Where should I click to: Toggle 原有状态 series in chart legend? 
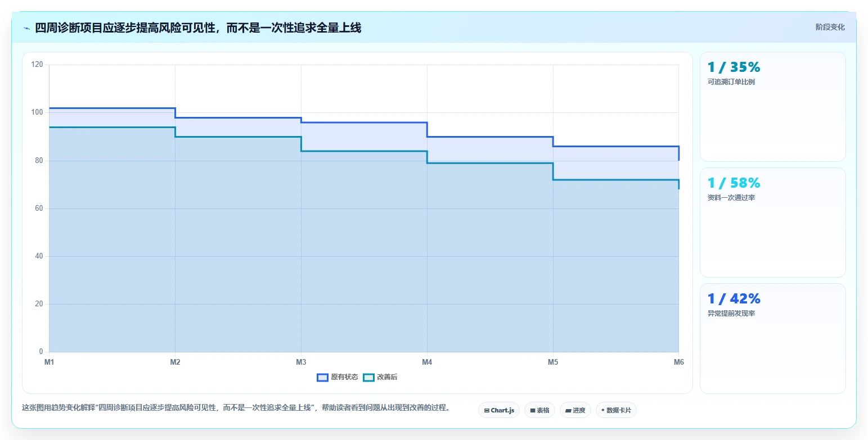click(x=338, y=377)
